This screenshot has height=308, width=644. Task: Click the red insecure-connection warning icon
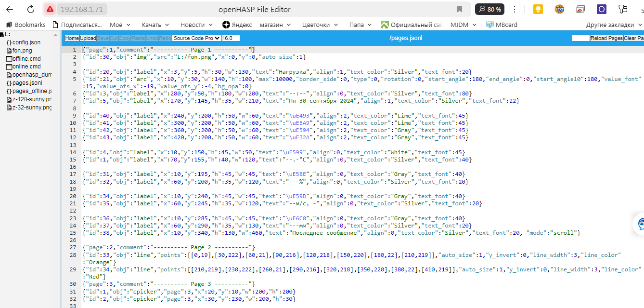point(50,9)
